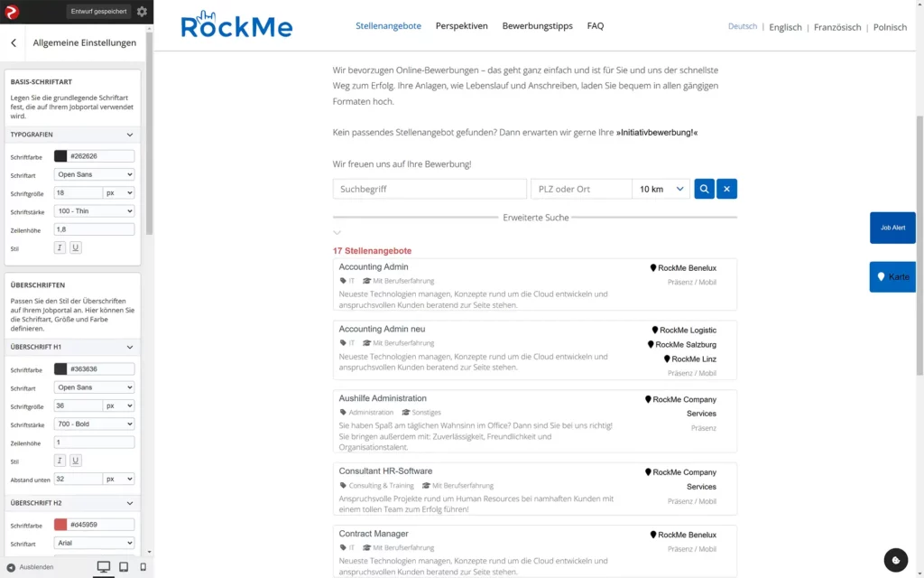Image resolution: width=924 pixels, height=578 pixels.
Task: Open the 10 km radius dropdown
Action: [661, 189]
